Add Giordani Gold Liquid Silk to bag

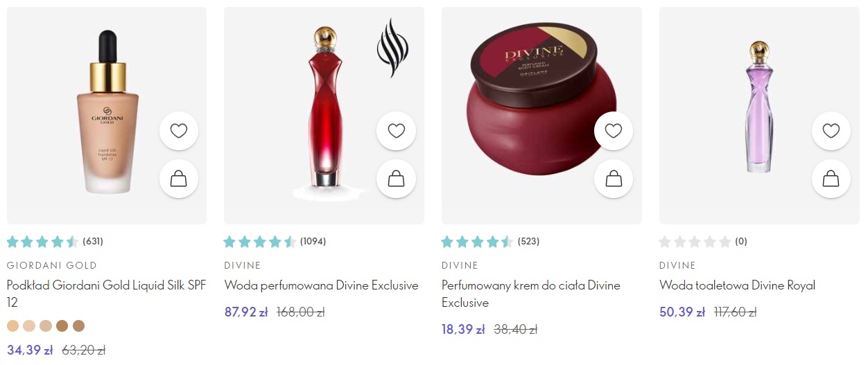pyautogui.click(x=179, y=179)
